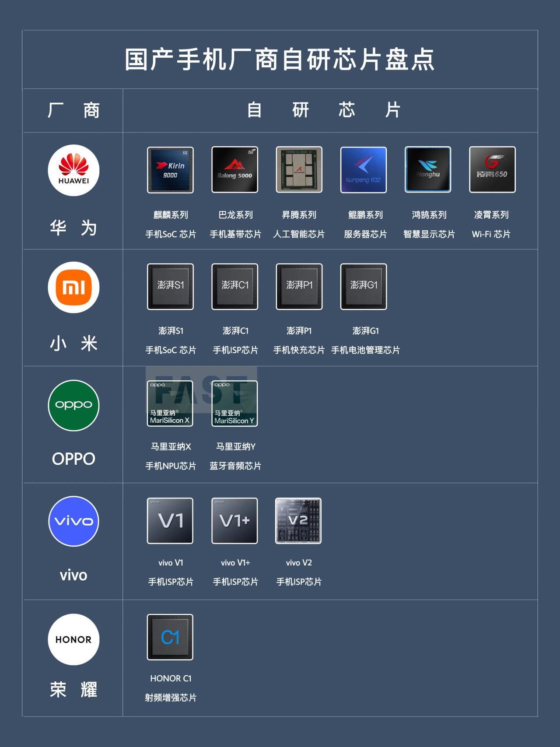The height and width of the screenshot is (747, 560).
Task: Click the 凌霄系列 label
Action: click(491, 215)
